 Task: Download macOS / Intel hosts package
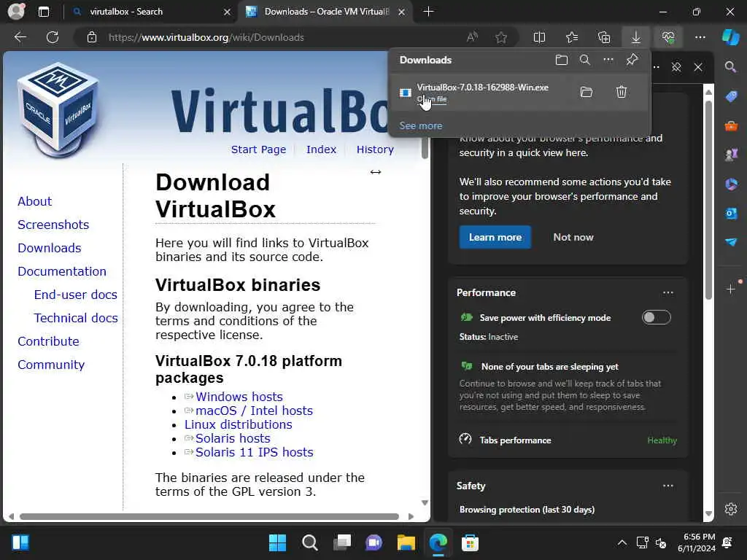[x=254, y=411]
